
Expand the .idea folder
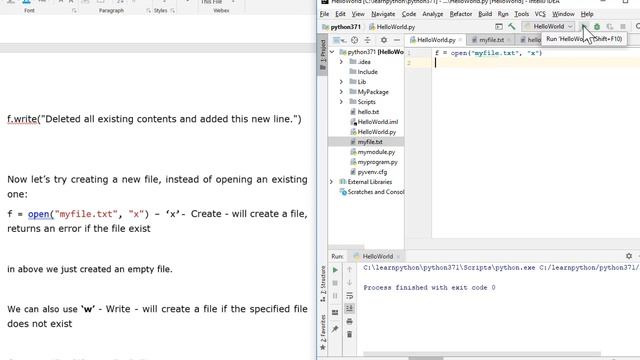pos(341,62)
